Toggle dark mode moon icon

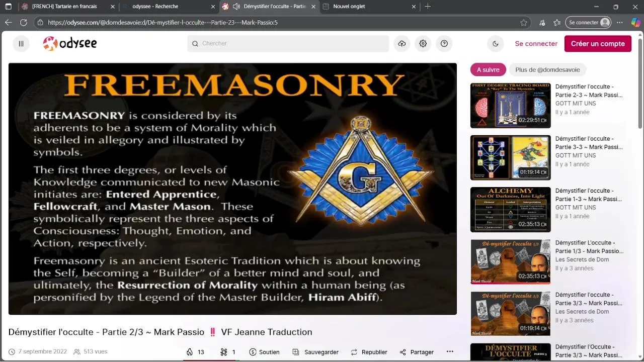pyautogui.click(x=496, y=44)
